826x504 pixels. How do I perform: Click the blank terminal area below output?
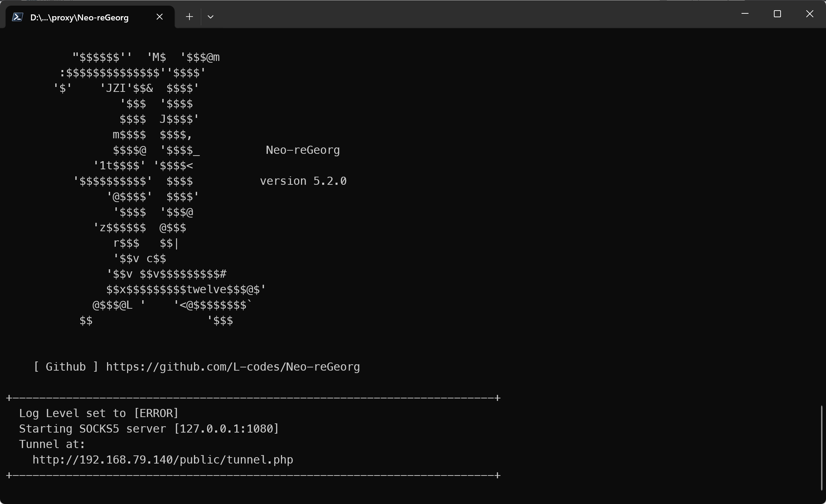point(387,491)
